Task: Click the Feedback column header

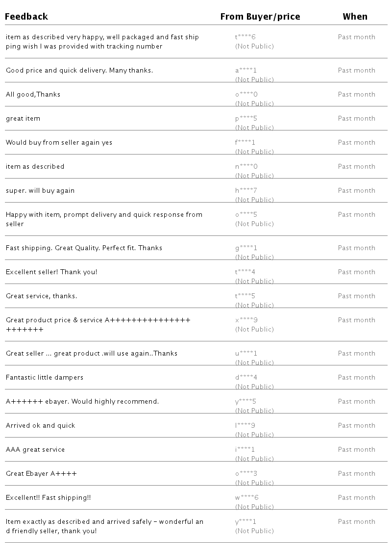Action: pos(26,17)
